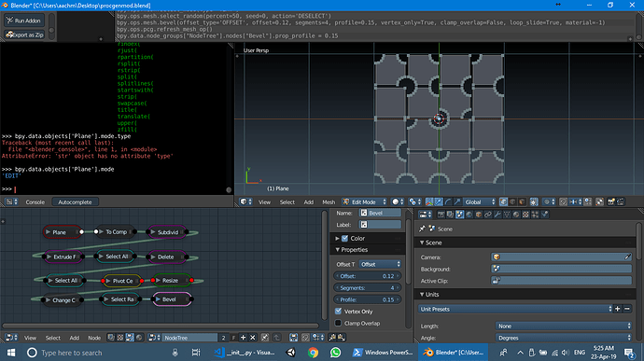The height and width of the screenshot is (361, 644).
Task: Click the Name field containing Bevel
Action: pos(380,213)
